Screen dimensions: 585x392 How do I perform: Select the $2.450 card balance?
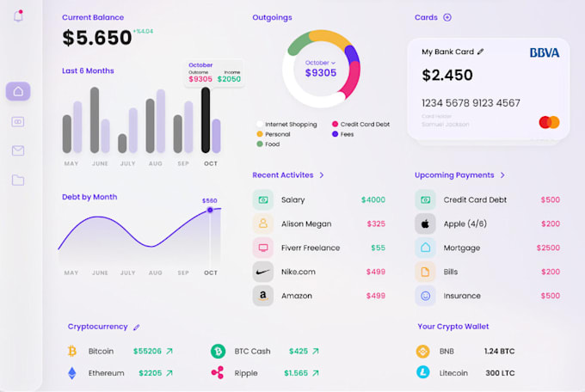click(x=447, y=76)
